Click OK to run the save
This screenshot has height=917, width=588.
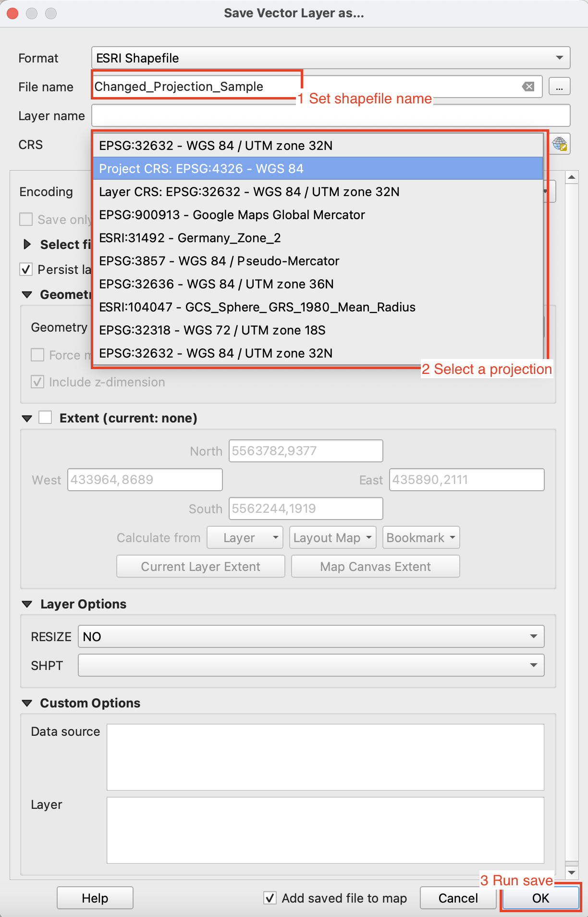[x=540, y=898]
